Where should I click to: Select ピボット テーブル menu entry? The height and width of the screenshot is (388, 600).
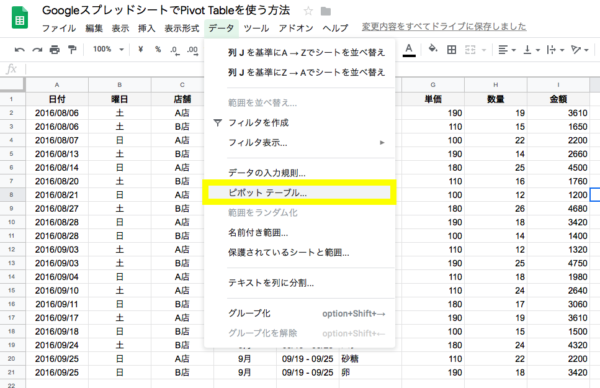click(299, 193)
